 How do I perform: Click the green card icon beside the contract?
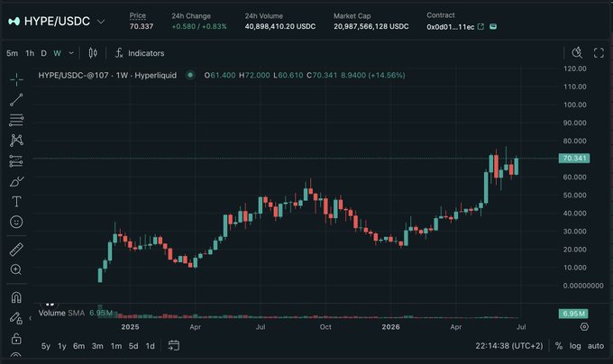493,26
